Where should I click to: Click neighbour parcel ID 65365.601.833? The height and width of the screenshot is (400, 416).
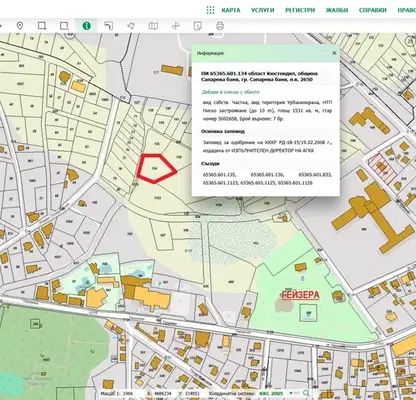315,174
